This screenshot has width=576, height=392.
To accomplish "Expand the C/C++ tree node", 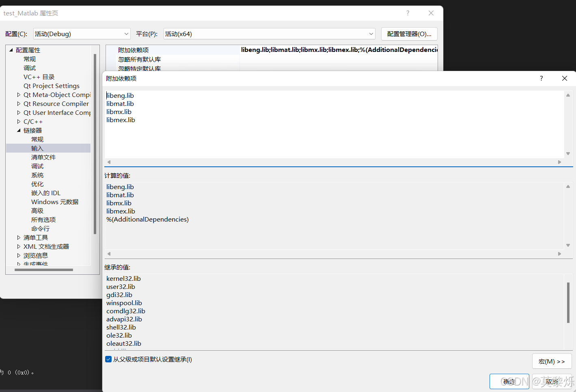I will (19, 121).
